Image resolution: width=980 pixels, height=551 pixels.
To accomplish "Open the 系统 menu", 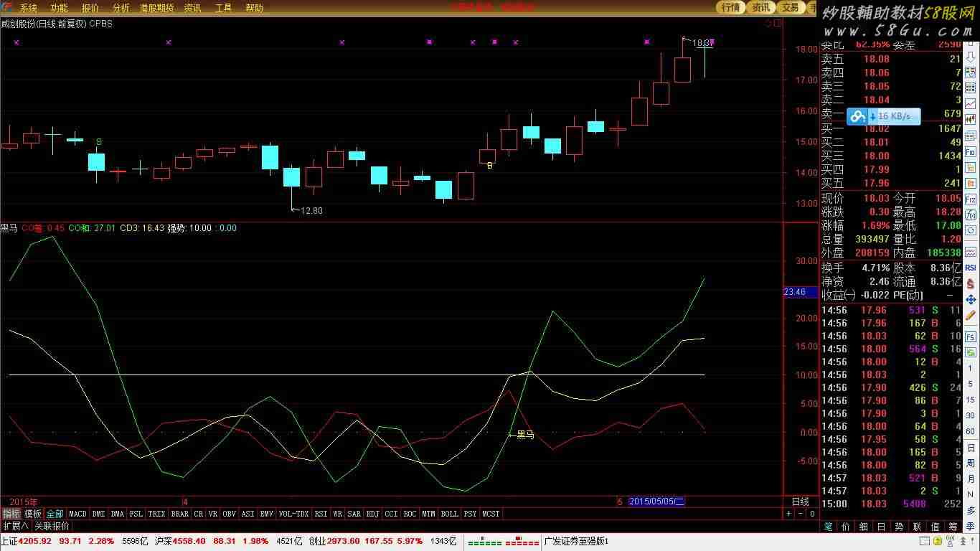I will coord(28,8).
